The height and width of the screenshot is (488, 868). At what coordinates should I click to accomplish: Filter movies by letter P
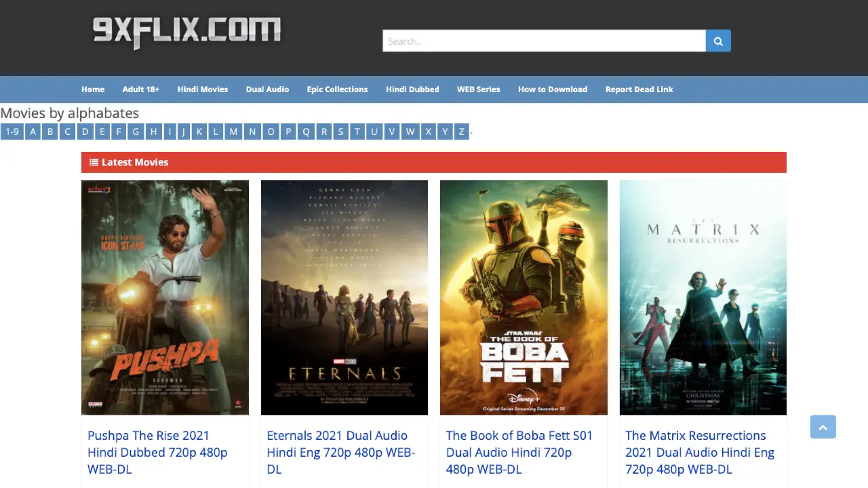click(288, 131)
